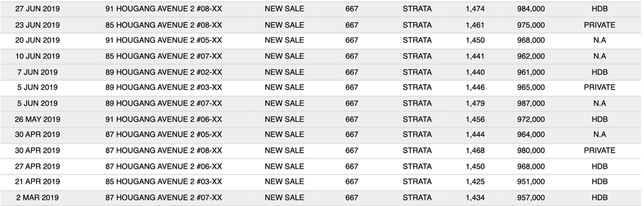Click the 984,000 price cell
This screenshot has height=206, width=644.
531,9
